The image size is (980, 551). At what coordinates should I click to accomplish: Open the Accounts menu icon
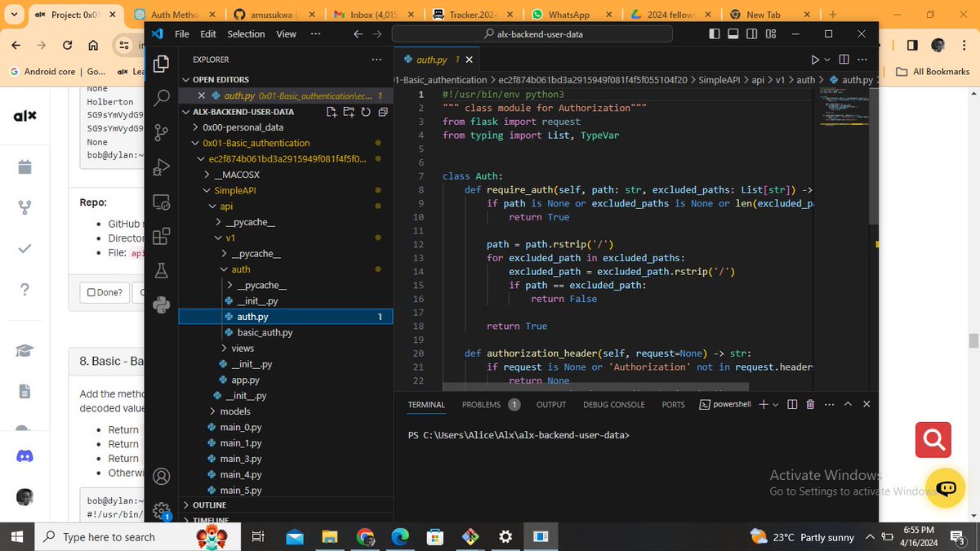coord(162,476)
